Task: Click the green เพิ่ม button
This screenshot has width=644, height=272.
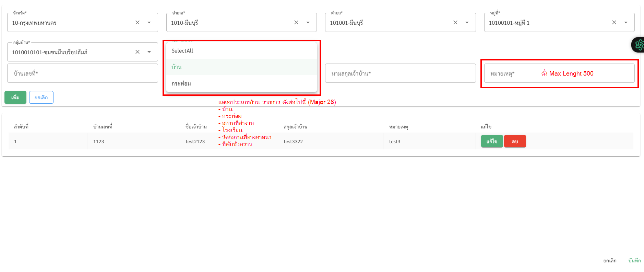Action: 15,98
